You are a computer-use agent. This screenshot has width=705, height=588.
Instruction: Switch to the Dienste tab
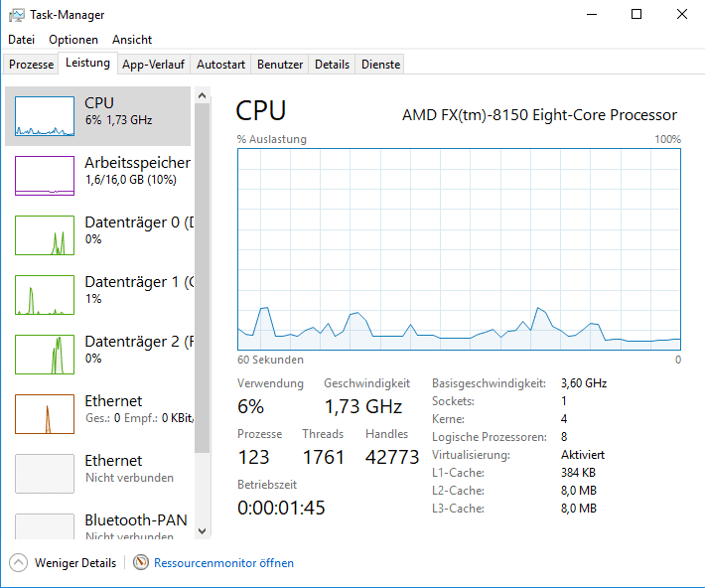pyautogui.click(x=380, y=65)
